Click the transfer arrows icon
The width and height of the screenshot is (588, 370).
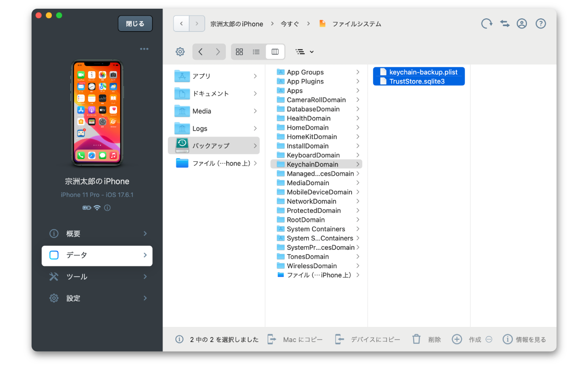[505, 24]
